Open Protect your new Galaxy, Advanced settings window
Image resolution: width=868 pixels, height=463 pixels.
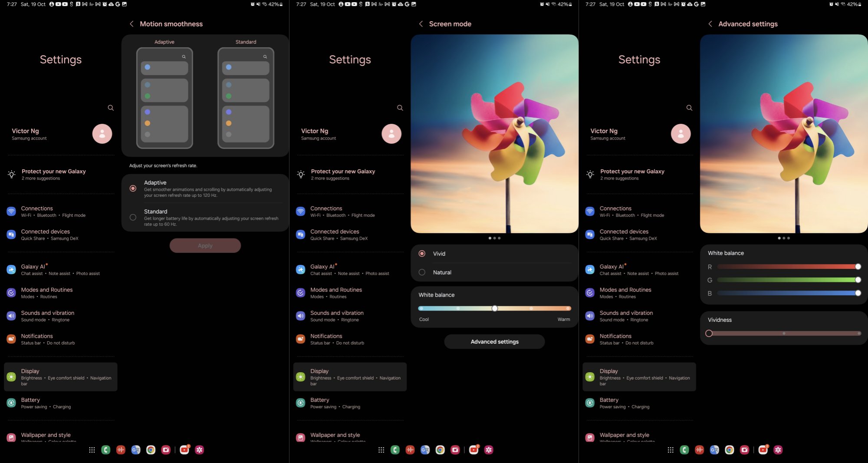tap(639, 175)
